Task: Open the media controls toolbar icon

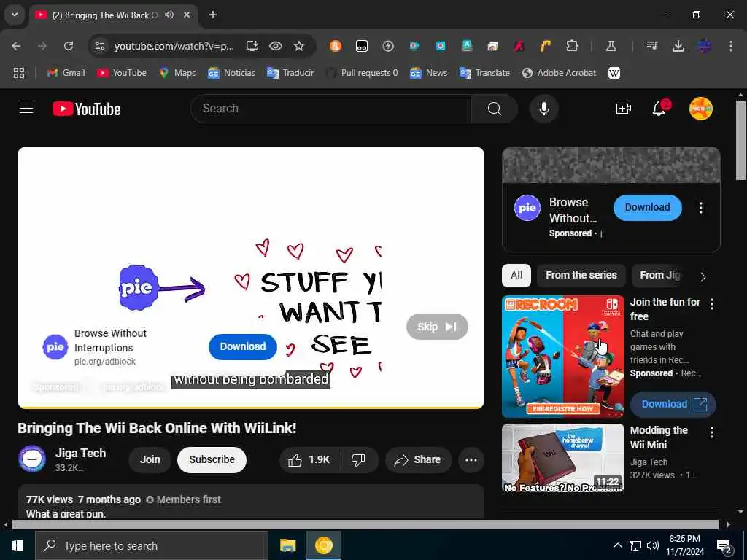Action: [651, 46]
